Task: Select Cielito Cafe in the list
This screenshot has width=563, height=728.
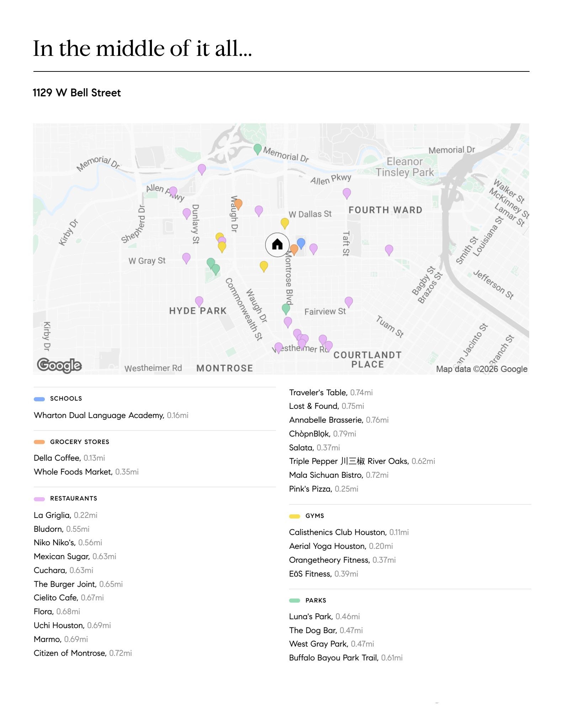Action: pos(69,598)
